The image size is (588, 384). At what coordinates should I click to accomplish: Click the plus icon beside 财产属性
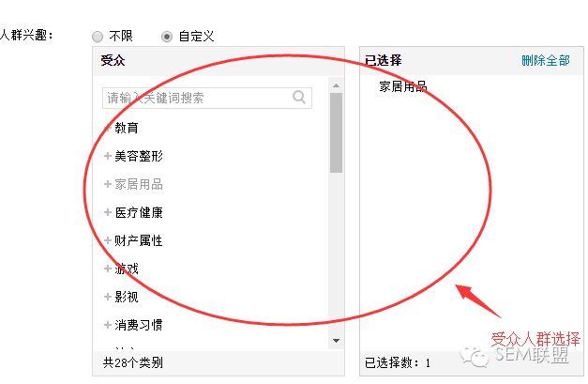pyautogui.click(x=108, y=240)
